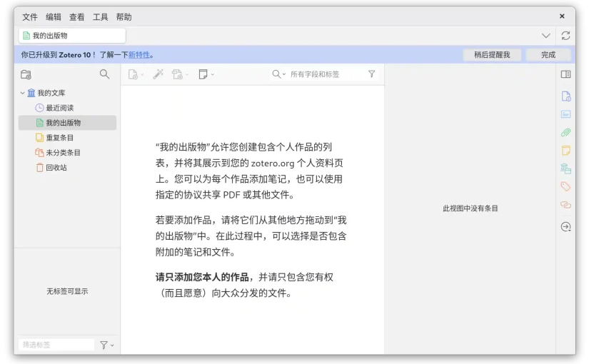Follow the 新特性 link
589x364 pixels.
coord(139,55)
